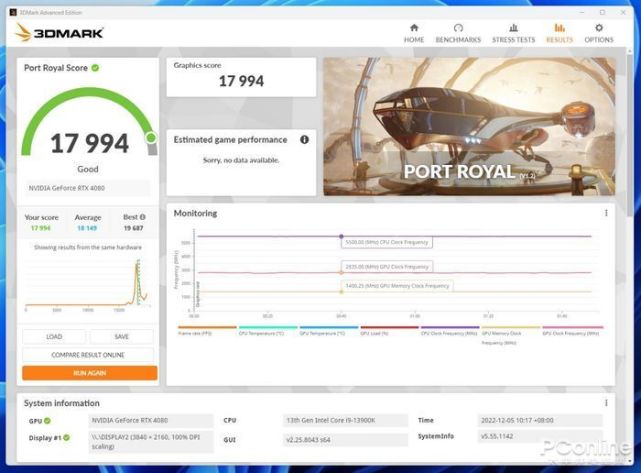
Task: Click COMPARE RESULT ONLINE button
Action: coord(88,355)
